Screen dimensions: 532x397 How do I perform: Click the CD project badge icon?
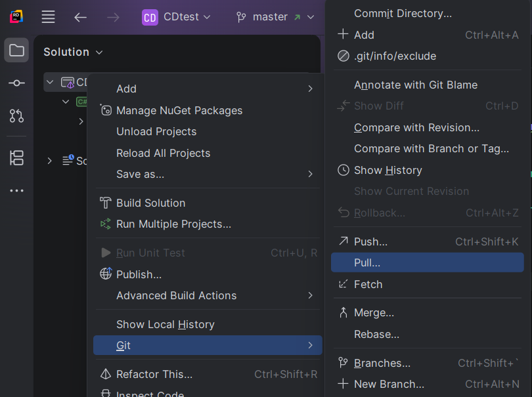(x=150, y=17)
